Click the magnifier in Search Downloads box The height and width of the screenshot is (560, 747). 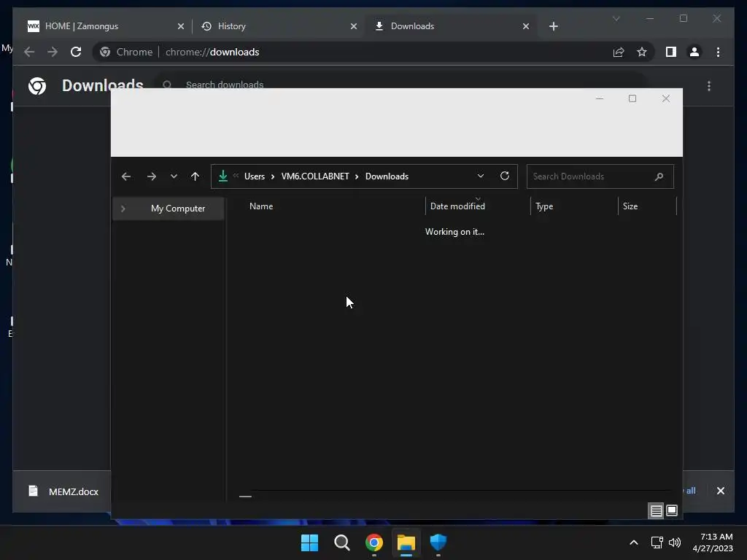click(x=659, y=176)
